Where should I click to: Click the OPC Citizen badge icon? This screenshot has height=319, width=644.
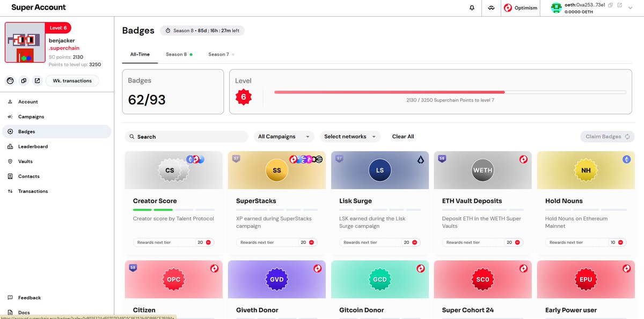[x=174, y=279]
